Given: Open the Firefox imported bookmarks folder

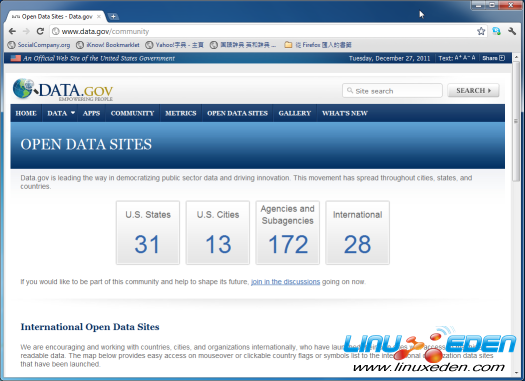Looking at the screenshot, I should [318, 45].
